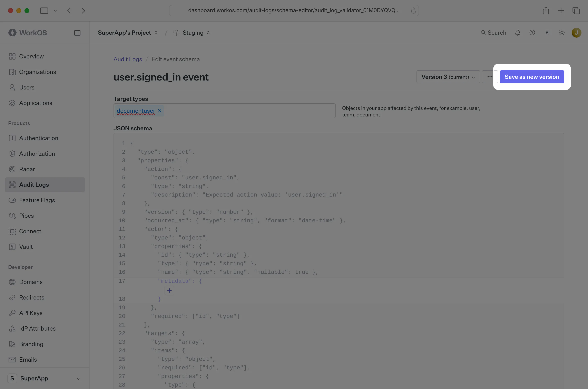Click line 20 "required": ["id", "type"]

195,316
